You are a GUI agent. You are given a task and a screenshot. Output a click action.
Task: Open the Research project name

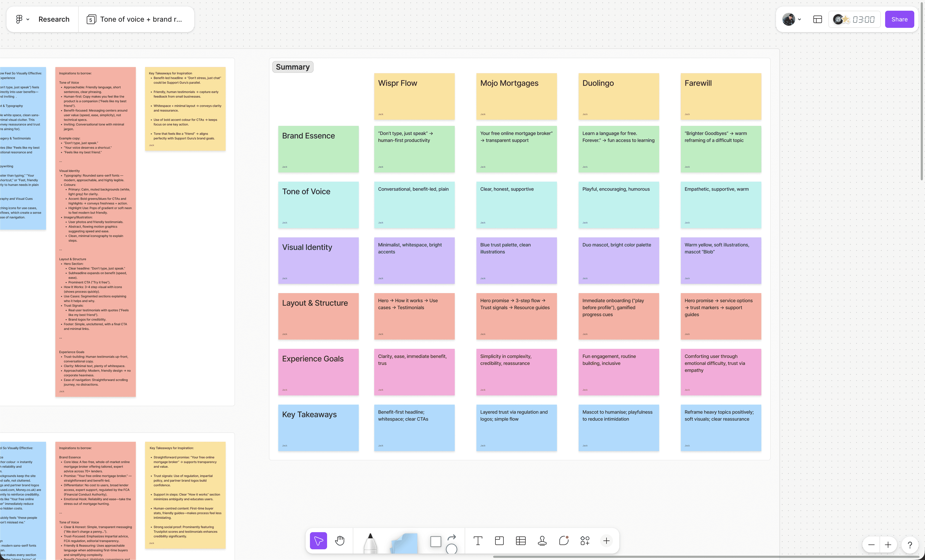(x=54, y=19)
